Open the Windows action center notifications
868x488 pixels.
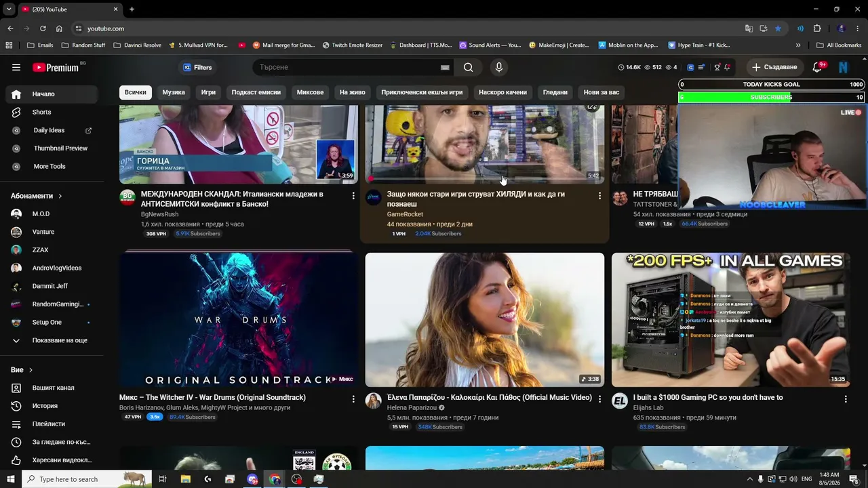click(854, 479)
